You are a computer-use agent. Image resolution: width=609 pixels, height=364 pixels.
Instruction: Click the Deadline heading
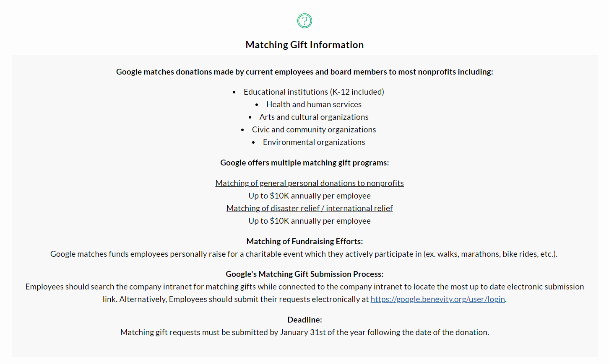tap(304, 320)
